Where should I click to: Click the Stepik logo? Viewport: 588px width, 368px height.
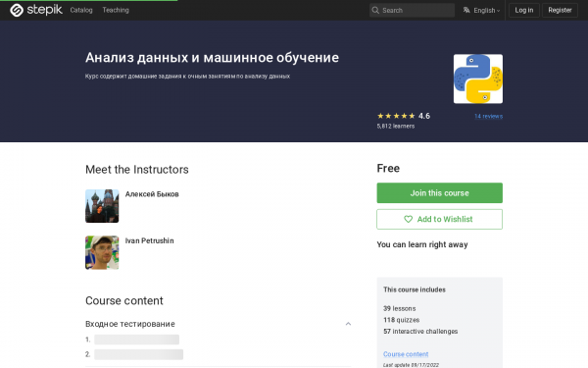point(36,10)
